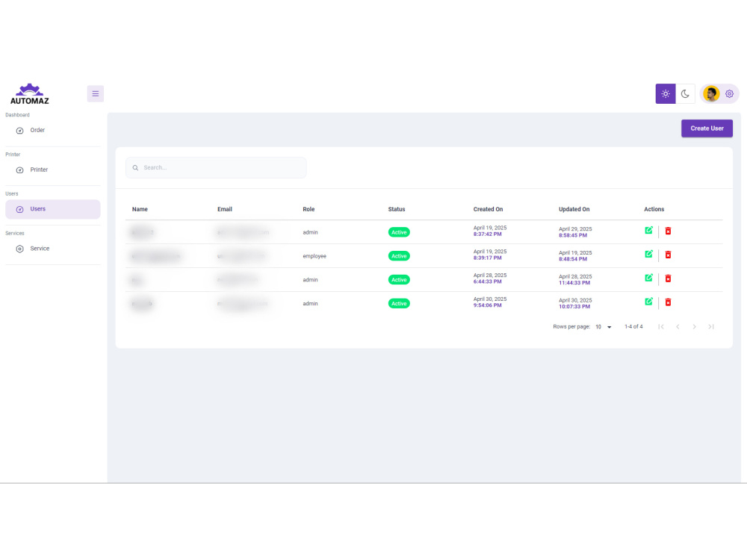
Task: Sort by Status column header
Action: [x=397, y=210]
